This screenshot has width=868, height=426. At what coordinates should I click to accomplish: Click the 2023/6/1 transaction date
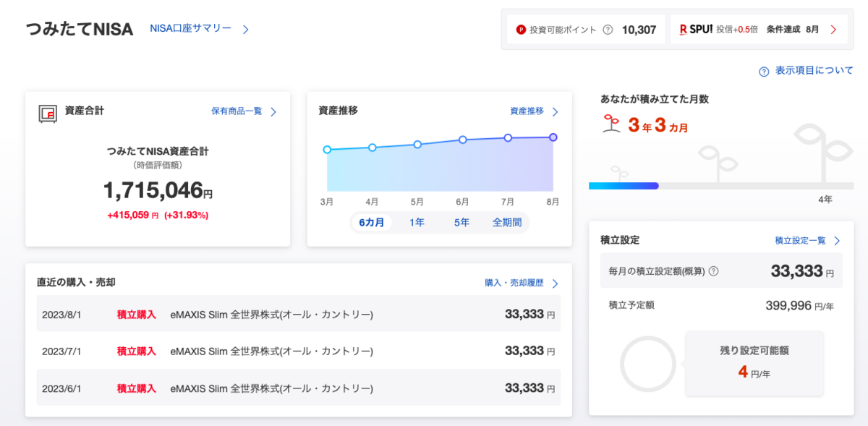62,388
